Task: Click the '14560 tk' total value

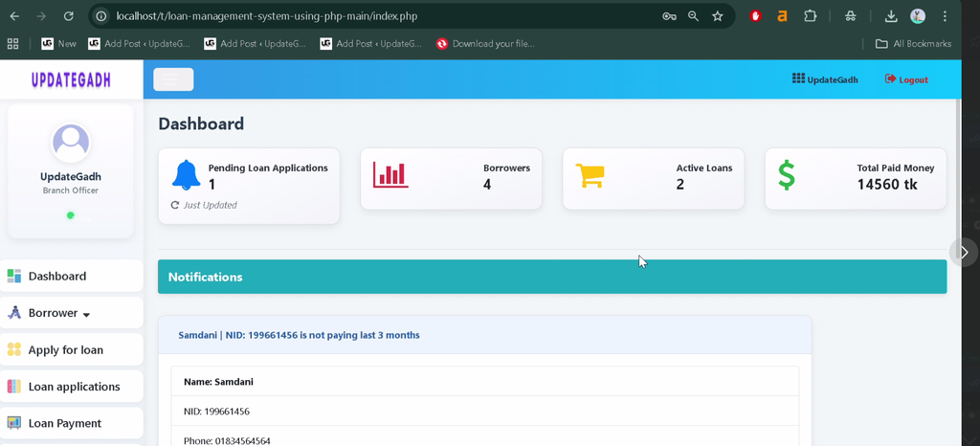Action: click(887, 185)
